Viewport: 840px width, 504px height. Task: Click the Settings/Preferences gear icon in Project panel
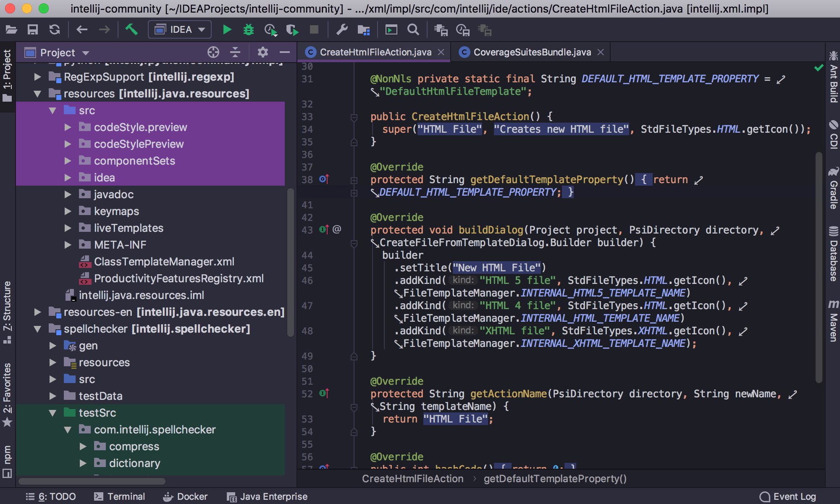tap(262, 53)
